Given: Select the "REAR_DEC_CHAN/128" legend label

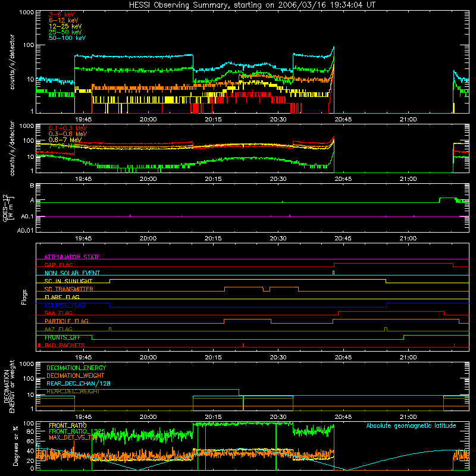Looking at the screenshot, I should pos(79,383).
